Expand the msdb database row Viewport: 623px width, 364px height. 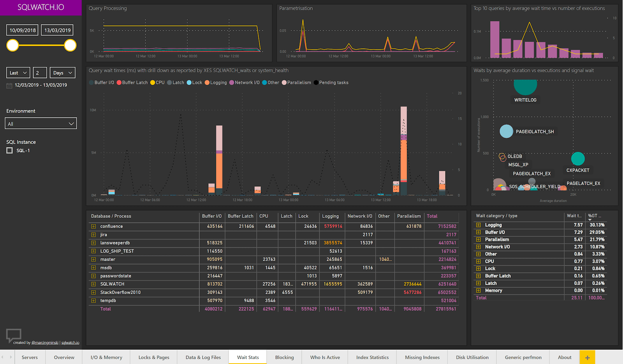coord(93,268)
